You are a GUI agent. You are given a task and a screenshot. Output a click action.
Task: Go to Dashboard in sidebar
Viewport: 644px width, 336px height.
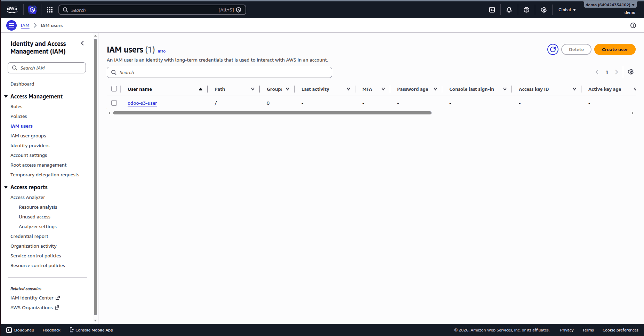pyautogui.click(x=22, y=84)
